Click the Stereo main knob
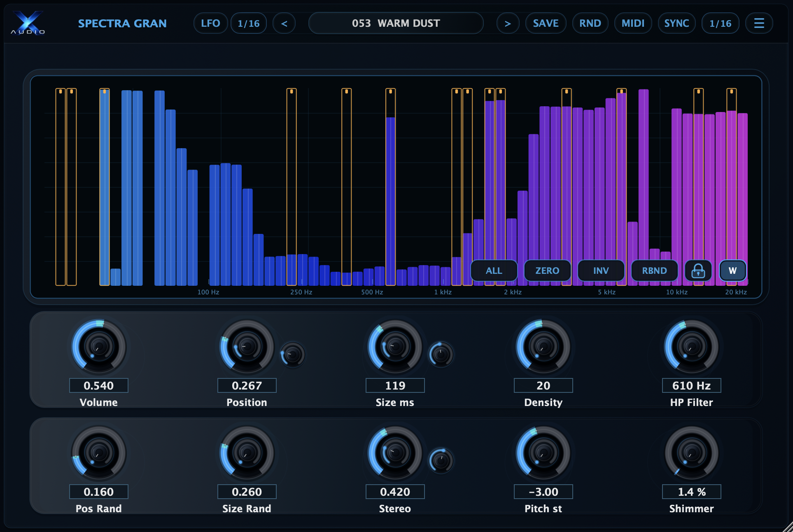Screen dimensions: 793x532 [x=395, y=453]
